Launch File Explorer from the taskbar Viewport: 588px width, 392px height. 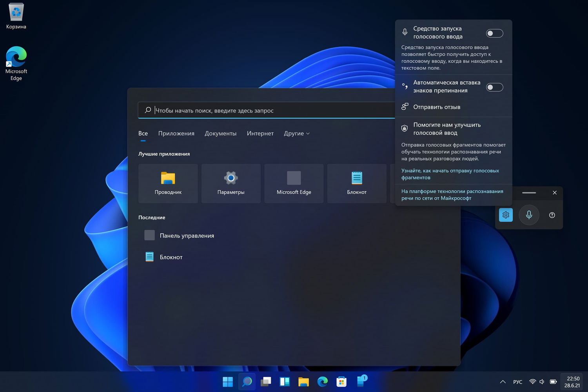point(303,381)
